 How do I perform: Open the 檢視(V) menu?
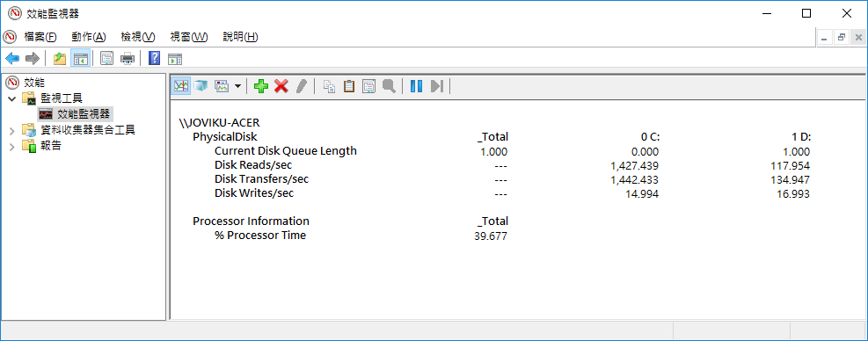(138, 37)
